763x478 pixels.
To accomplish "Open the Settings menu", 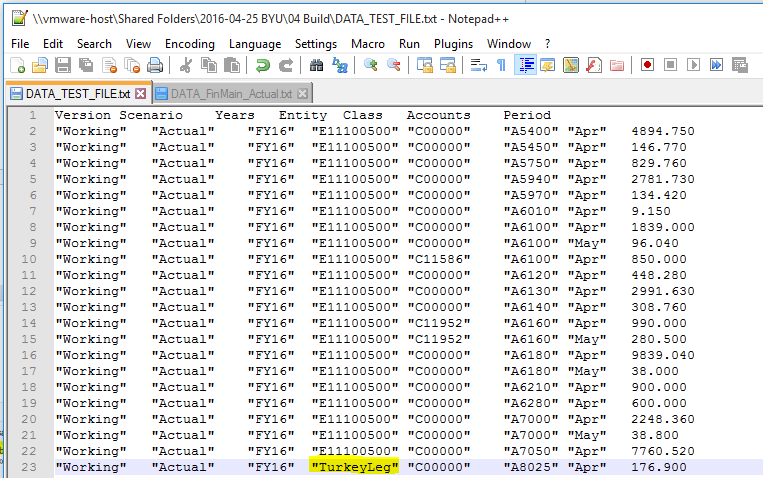I will (x=316, y=44).
